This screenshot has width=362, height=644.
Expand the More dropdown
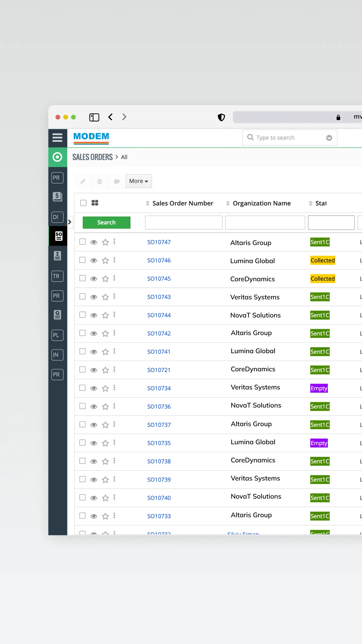pos(139,181)
